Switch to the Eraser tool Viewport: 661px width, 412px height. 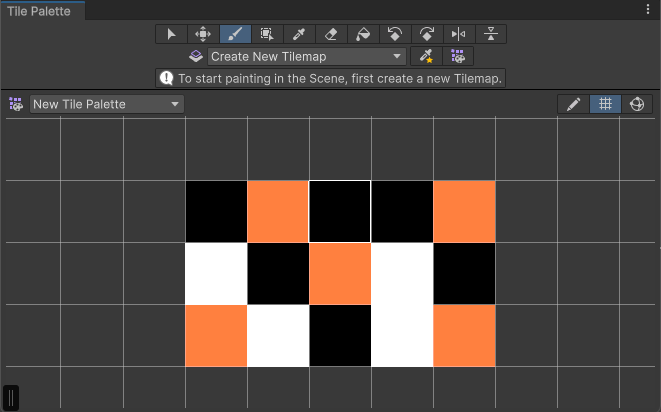331,34
